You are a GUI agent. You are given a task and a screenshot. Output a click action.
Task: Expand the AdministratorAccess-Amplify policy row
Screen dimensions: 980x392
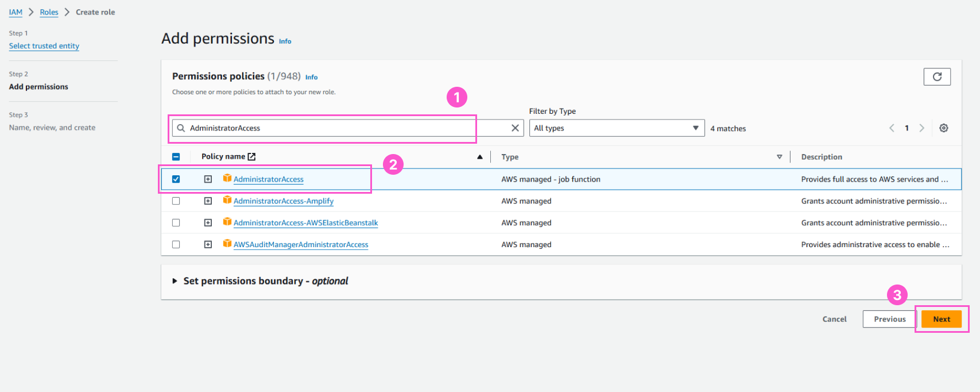coord(208,201)
